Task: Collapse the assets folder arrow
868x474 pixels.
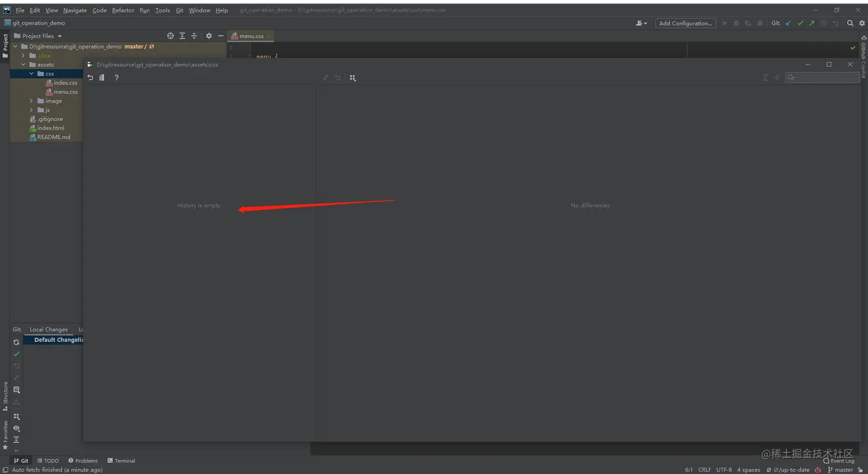Action: (24, 65)
